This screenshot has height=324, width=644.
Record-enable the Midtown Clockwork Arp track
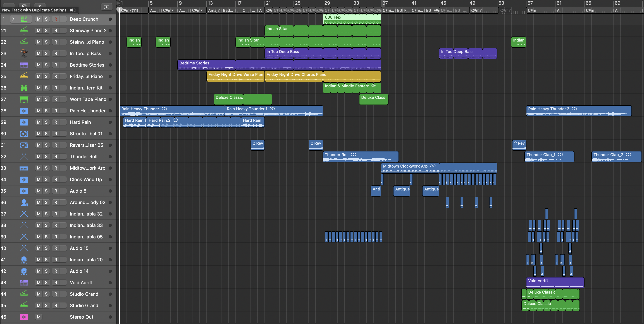tap(56, 168)
